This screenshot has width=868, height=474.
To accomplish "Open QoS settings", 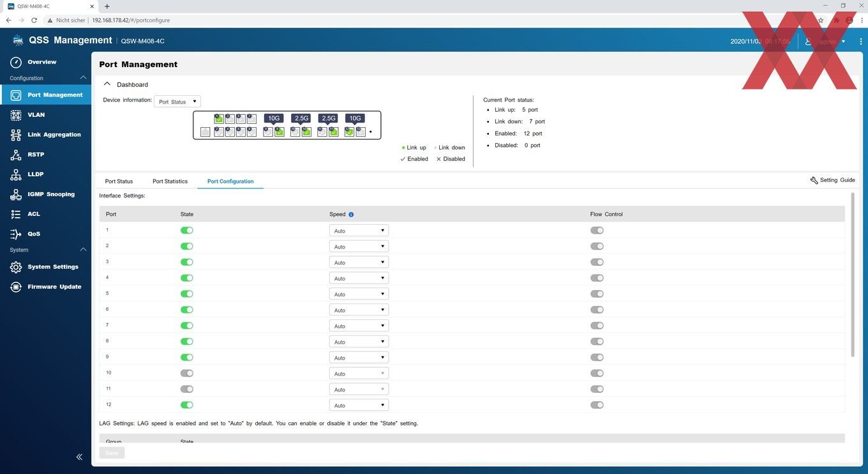I will point(33,233).
